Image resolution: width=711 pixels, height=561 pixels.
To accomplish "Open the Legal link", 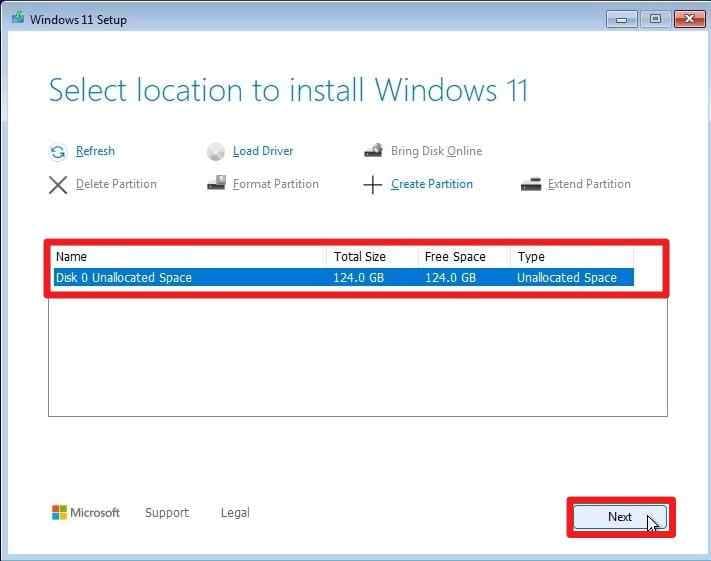I will [x=235, y=513].
